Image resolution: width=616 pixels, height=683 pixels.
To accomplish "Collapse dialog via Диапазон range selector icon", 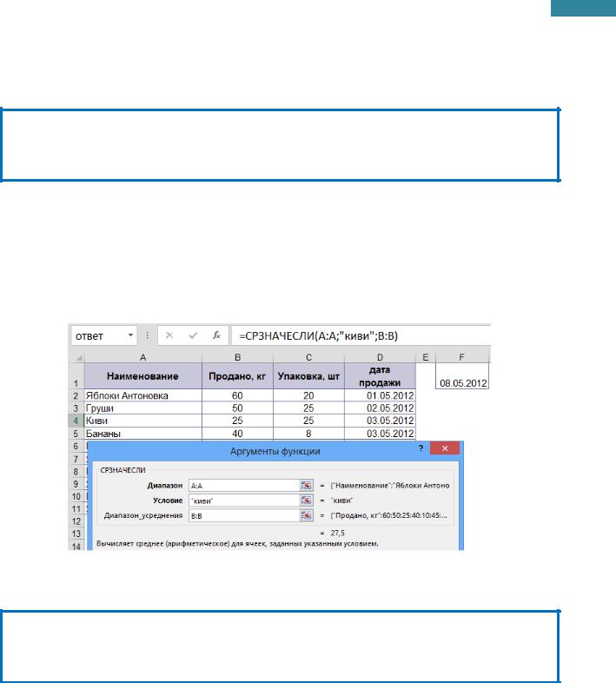I will 306,485.
